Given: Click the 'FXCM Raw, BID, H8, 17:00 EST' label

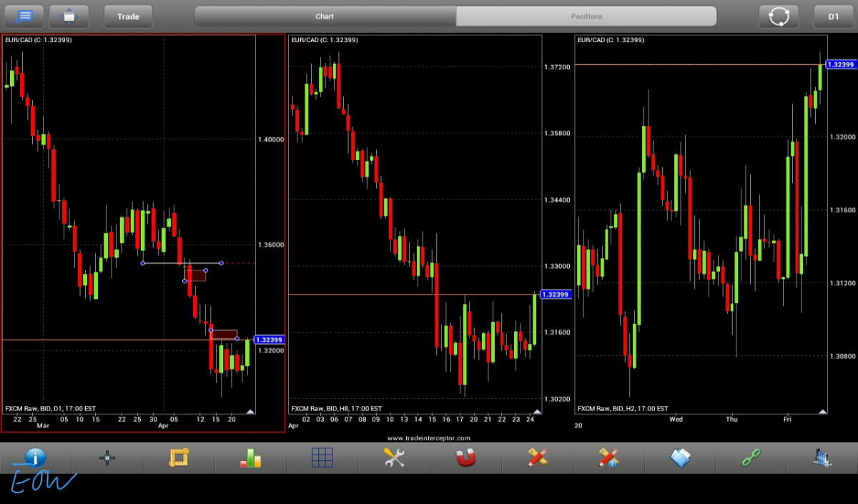Looking at the screenshot, I should (x=336, y=408).
